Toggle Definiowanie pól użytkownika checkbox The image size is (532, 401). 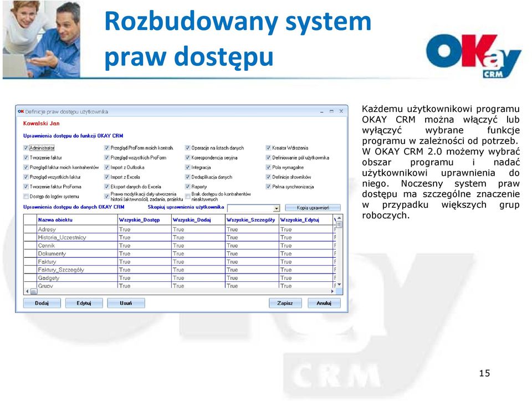(268, 158)
